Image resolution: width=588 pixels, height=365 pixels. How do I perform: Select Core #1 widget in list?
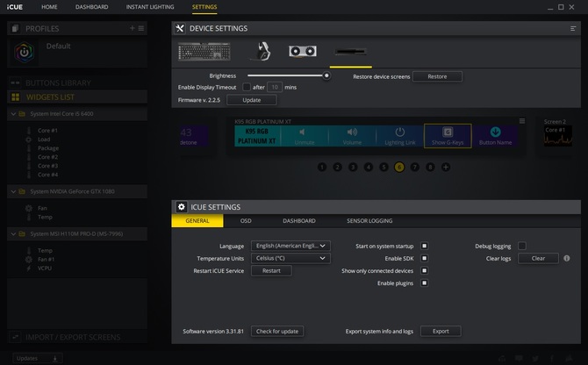click(x=47, y=131)
